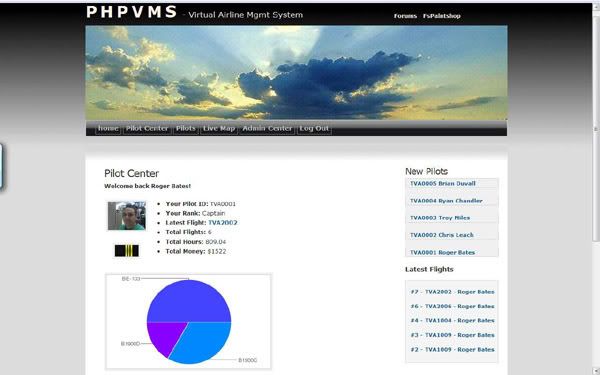View pilot TVA0004 Ryan Chandler
Image resolution: width=600 pixels, height=375 pixels.
(x=446, y=201)
